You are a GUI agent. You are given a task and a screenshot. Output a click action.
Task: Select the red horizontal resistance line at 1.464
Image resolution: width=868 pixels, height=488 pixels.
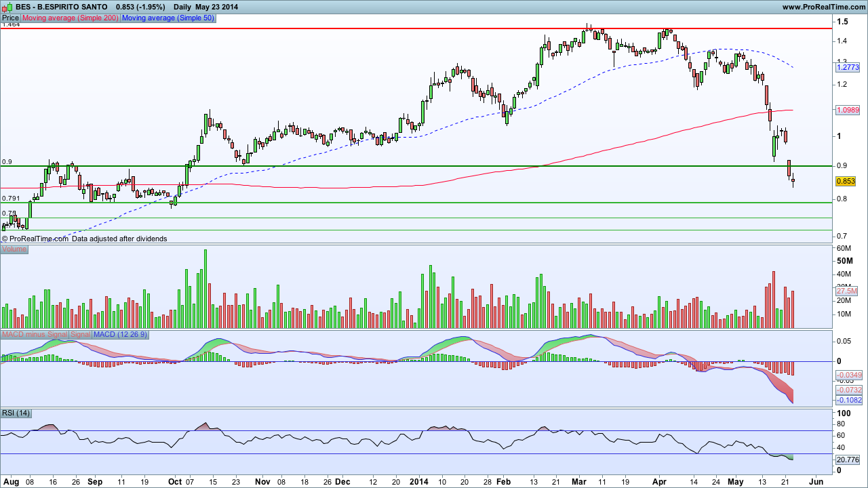pyautogui.click(x=416, y=28)
